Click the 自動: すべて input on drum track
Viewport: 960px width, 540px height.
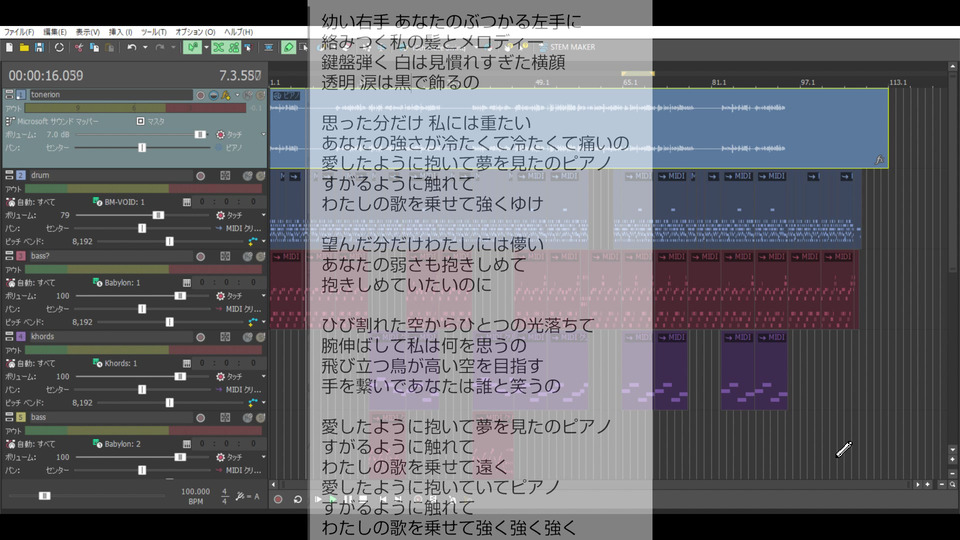(x=31, y=201)
